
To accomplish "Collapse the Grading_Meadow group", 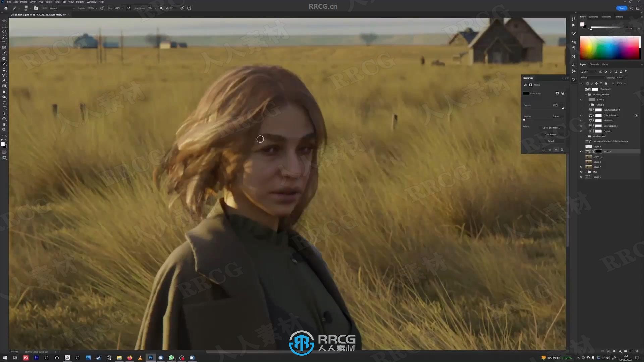I will (x=586, y=95).
